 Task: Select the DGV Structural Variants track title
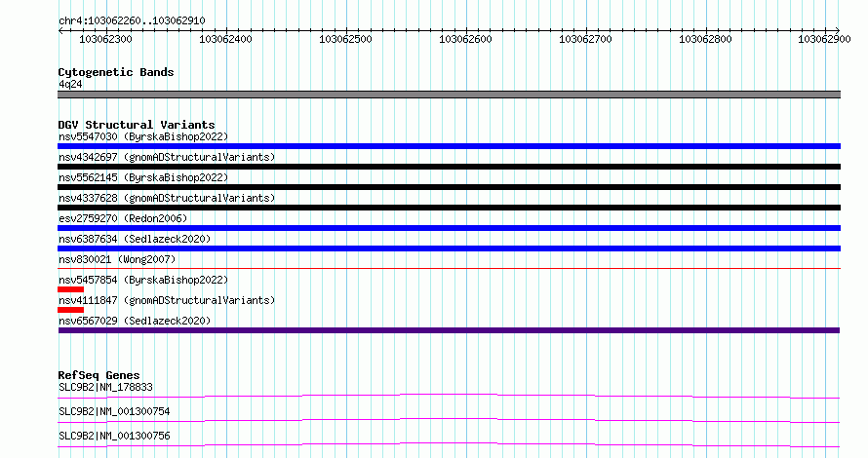tap(137, 125)
